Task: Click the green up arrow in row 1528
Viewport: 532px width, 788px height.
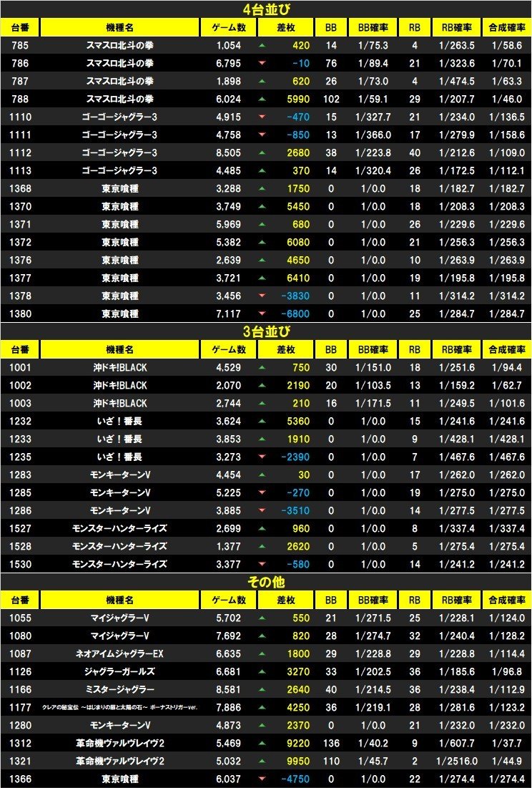Action: pos(262,546)
